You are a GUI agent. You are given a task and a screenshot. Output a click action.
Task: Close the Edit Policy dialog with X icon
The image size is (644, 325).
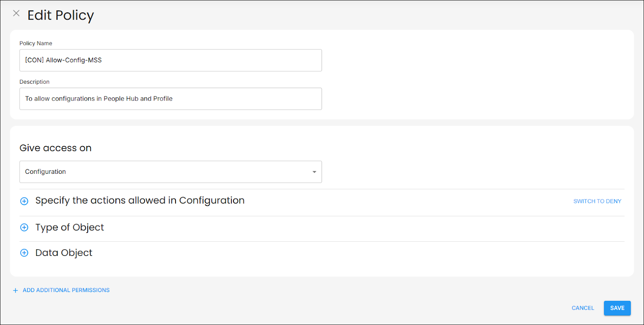point(16,13)
